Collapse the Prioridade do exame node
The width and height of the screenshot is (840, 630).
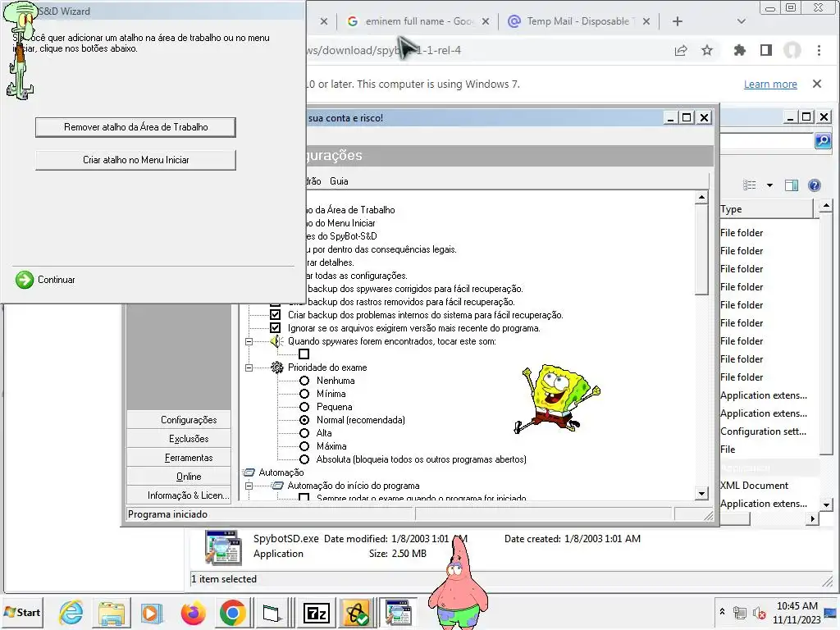pos(249,367)
